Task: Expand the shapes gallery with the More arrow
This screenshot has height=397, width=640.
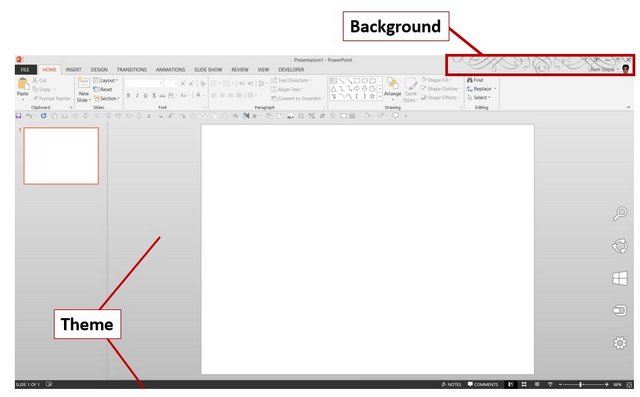Action: coord(380,97)
